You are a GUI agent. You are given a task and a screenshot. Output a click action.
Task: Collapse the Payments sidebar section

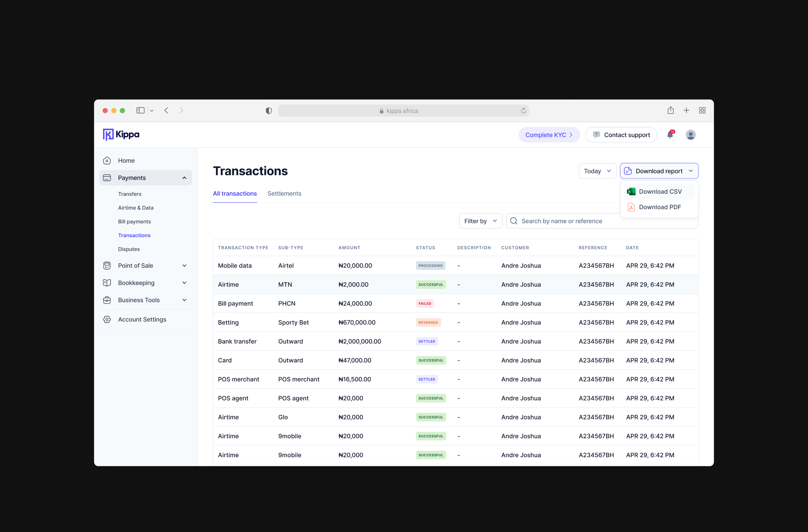184,178
